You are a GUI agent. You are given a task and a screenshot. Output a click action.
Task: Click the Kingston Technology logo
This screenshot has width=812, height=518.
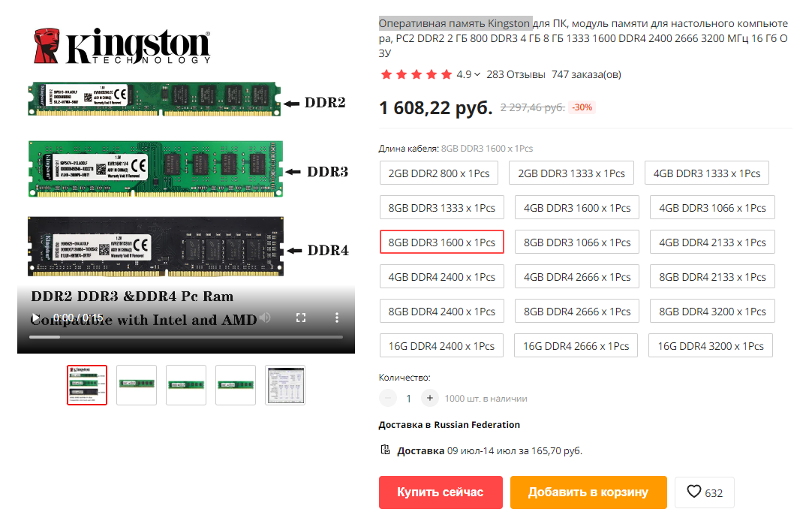tap(122, 46)
